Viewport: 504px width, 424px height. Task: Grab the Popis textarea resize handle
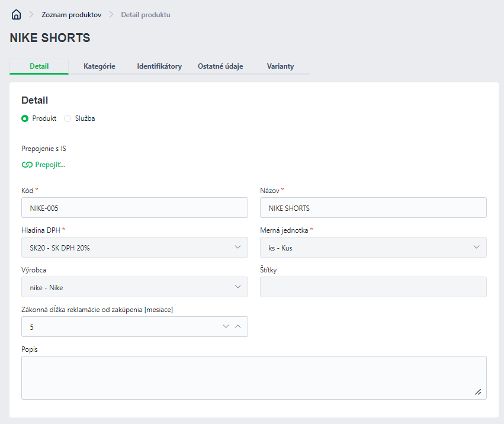(479, 392)
